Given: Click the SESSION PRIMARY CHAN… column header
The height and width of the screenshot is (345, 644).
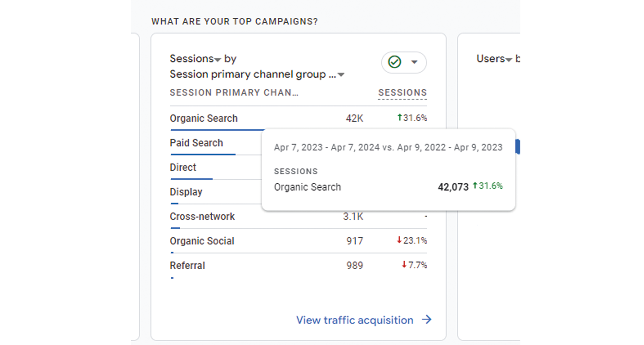Looking at the screenshot, I should click(234, 93).
